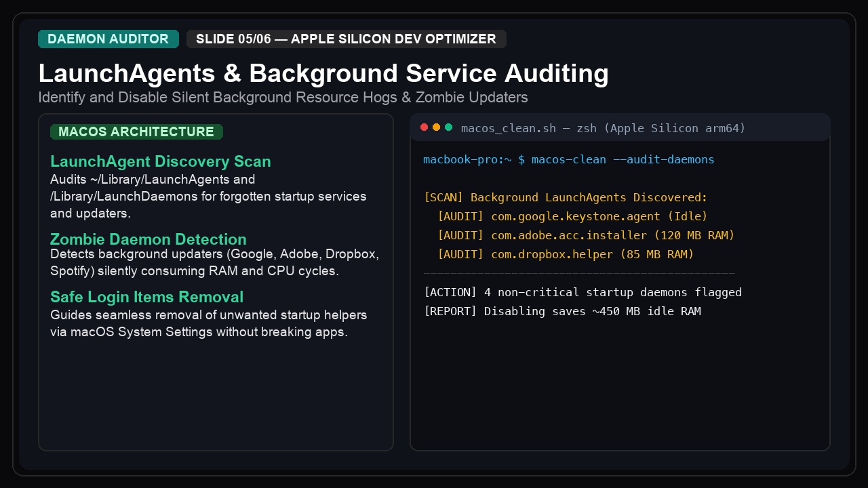Screen dimensions: 868x488
Task: Select the "com.adobe.acc.installer (120 MB RAM)" audit line
Action: (586, 236)
